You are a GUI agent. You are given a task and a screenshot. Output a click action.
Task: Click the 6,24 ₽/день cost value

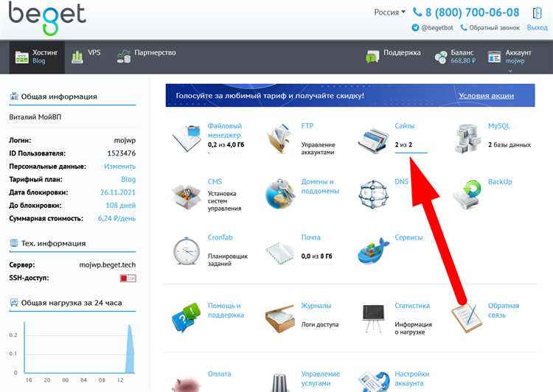(116, 219)
